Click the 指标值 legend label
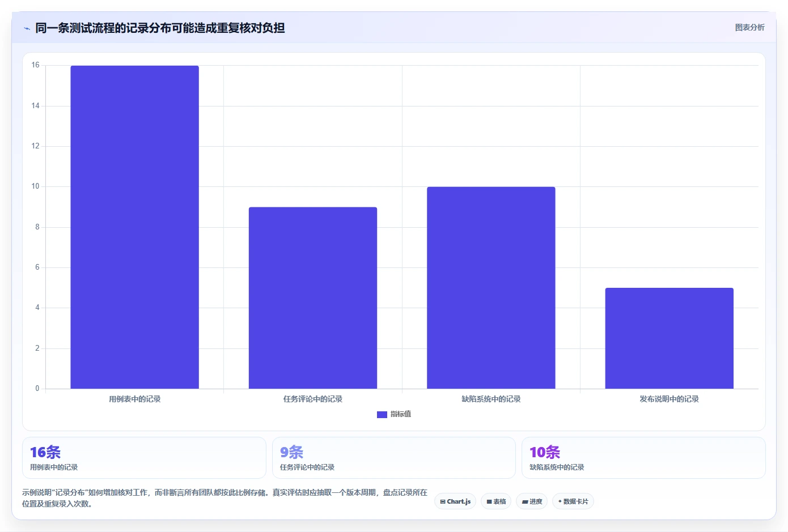788x532 pixels. pos(401,415)
